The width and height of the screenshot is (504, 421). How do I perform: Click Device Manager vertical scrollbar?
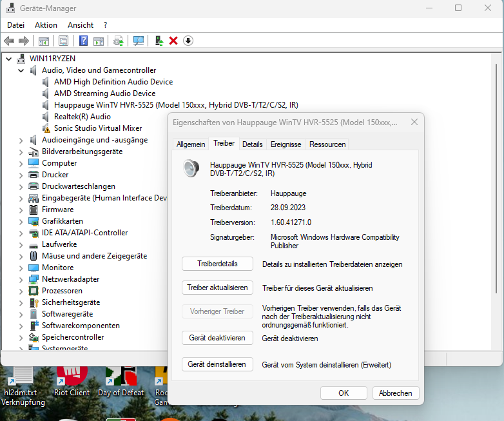(x=497, y=179)
